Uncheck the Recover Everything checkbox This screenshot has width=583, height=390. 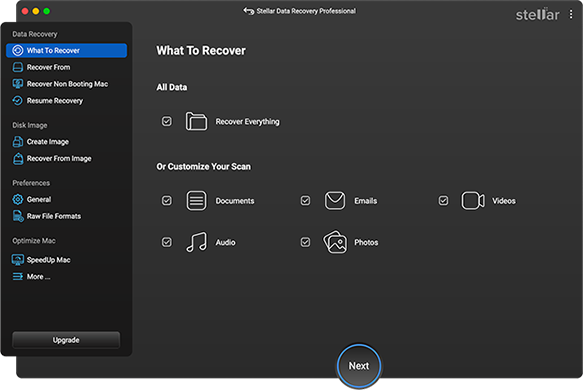click(x=167, y=122)
